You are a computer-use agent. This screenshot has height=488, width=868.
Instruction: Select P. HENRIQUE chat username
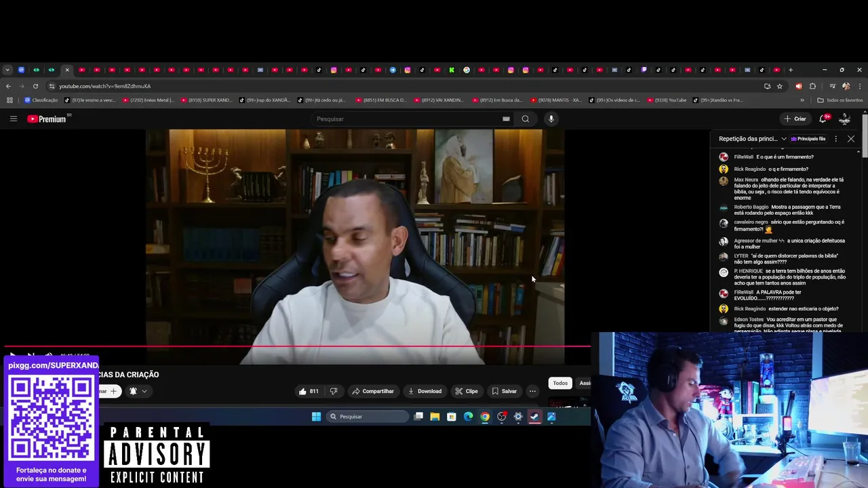point(748,270)
